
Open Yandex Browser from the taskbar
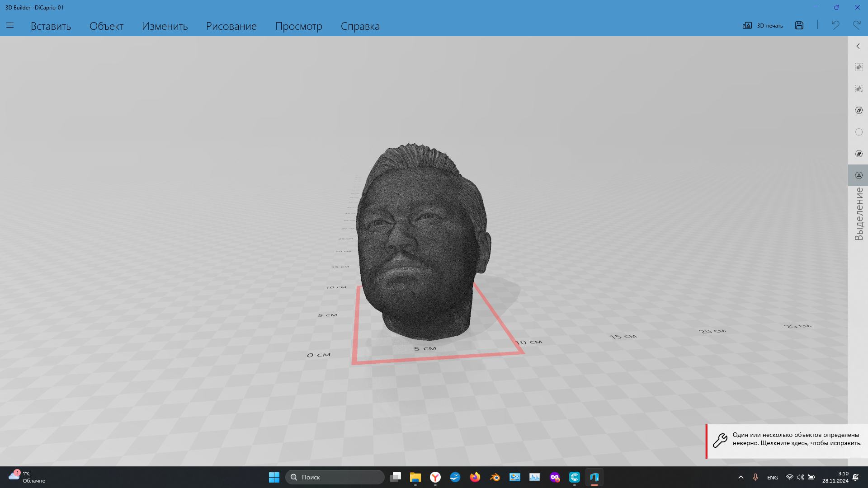(x=435, y=477)
